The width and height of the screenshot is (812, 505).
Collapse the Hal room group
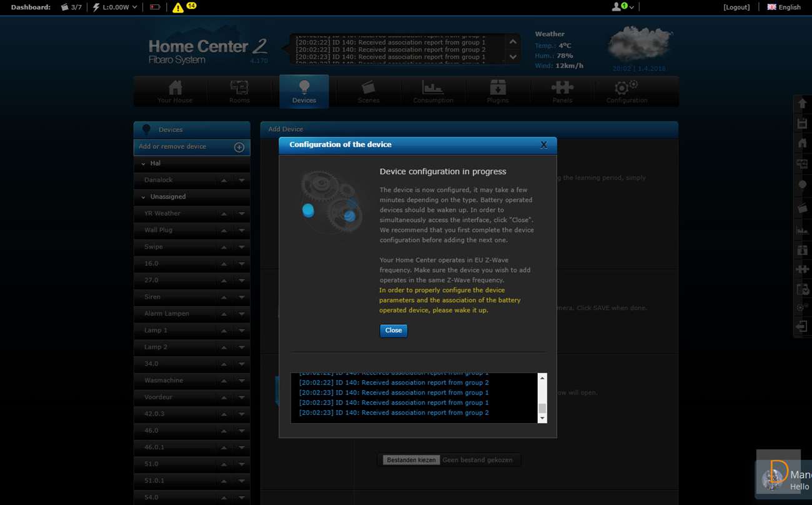144,164
